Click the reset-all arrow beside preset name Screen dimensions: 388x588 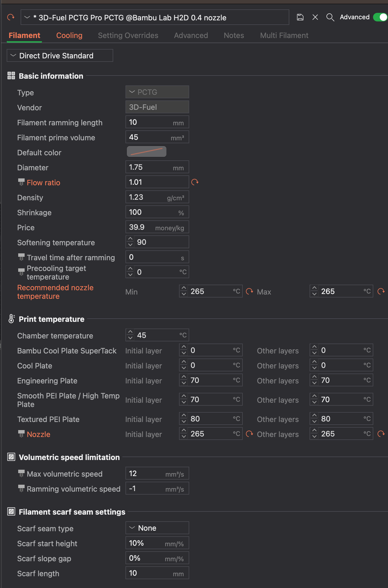click(x=11, y=17)
